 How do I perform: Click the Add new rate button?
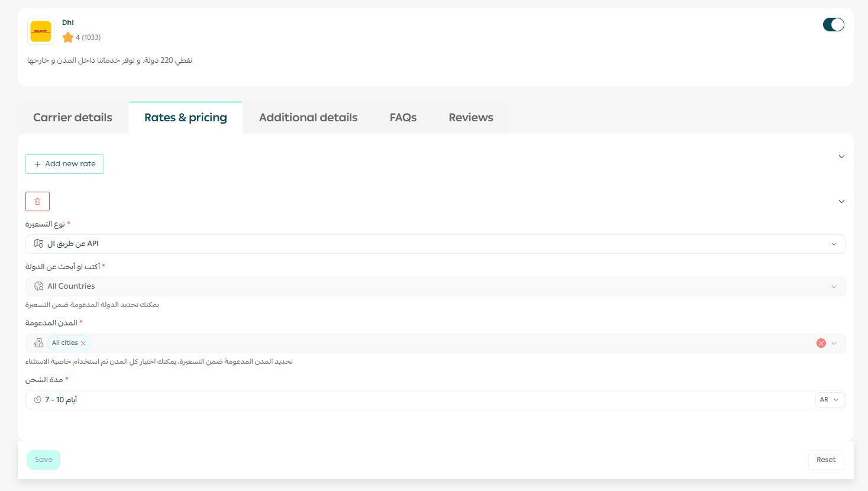(x=64, y=164)
